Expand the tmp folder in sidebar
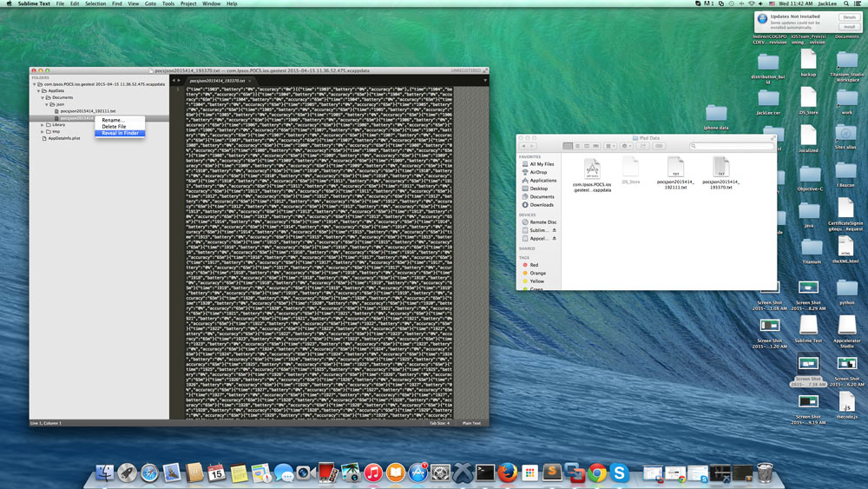 43,131
